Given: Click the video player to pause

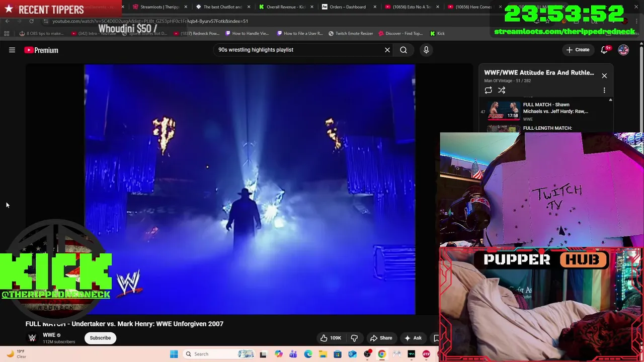Looking at the screenshot, I should click(250, 189).
